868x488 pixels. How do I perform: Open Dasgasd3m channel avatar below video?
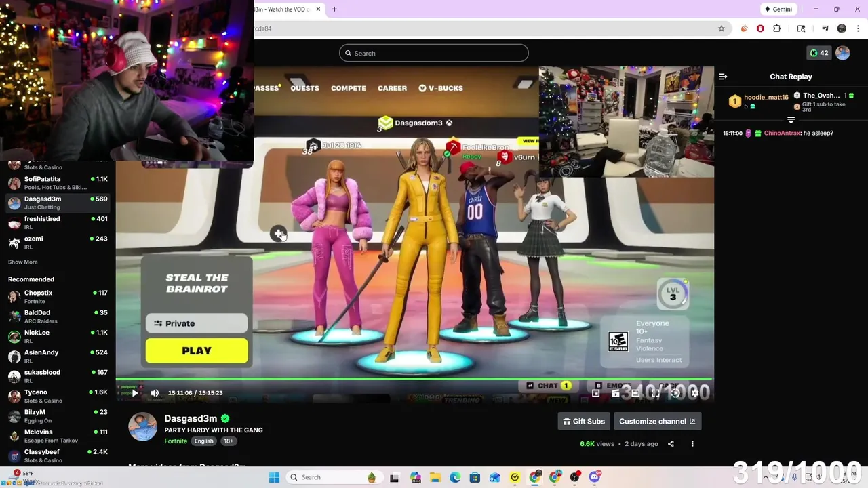[x=142, y=427]
